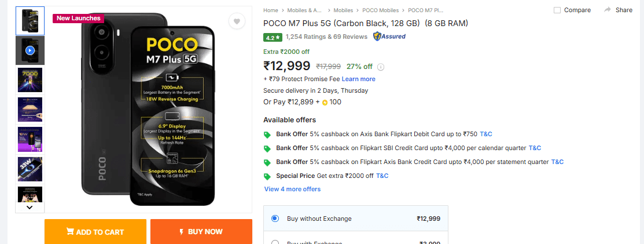
Task: Open Learn more about Protect Promise Fee
Action: [358, 79]
